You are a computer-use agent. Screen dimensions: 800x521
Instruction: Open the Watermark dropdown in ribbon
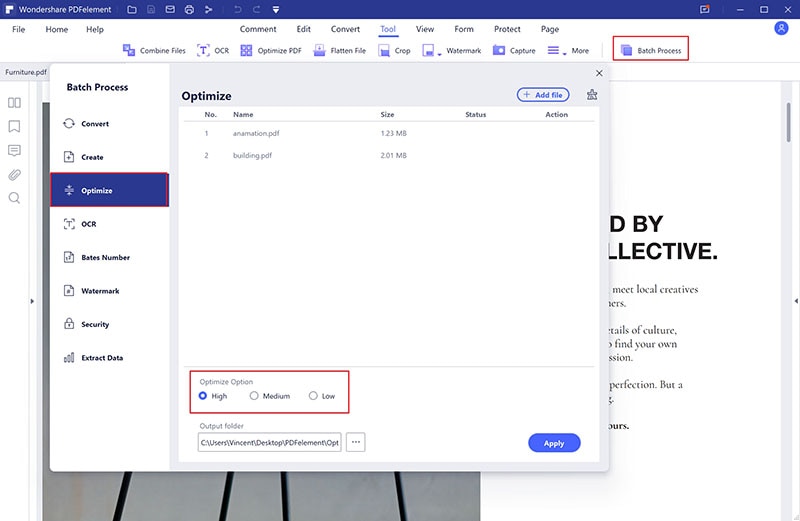[452, 51]
